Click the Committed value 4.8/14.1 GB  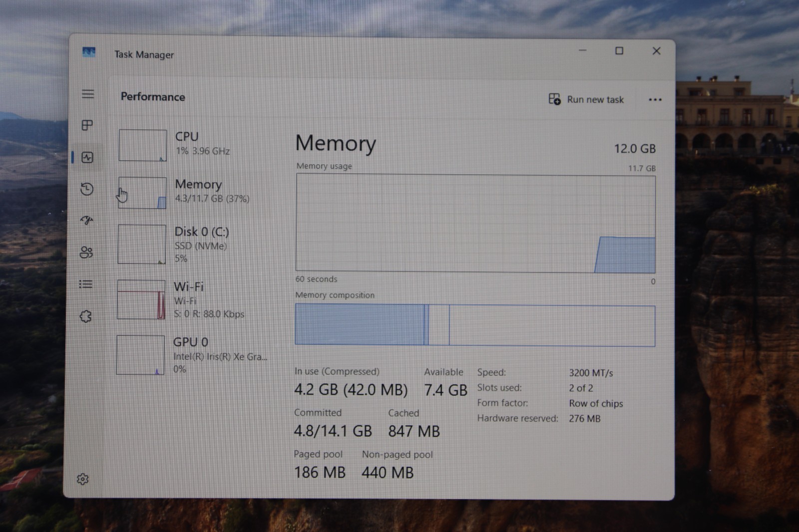(x=333, y=431)
